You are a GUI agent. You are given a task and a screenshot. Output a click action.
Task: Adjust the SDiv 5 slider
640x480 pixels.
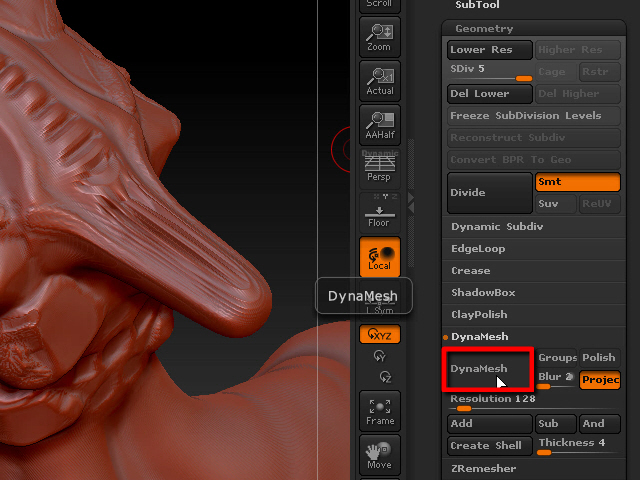tap(489, 72)
